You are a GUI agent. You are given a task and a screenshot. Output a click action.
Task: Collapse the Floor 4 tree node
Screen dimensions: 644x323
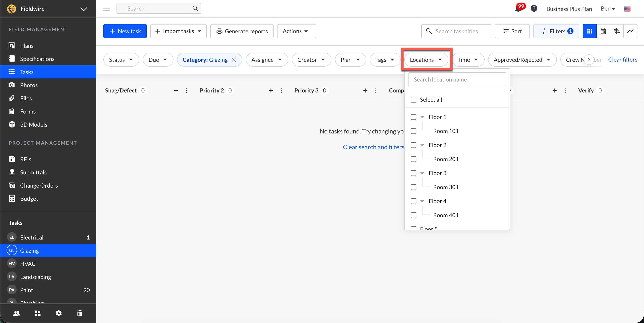point(422,201)
